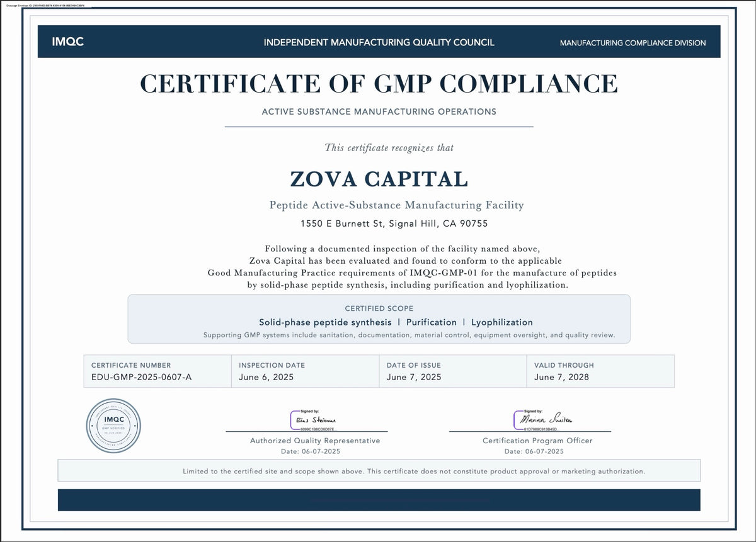756x542 pixels.
Task: Select issue date 'June 7, 2025'
Action: click(x=414, y=377)
